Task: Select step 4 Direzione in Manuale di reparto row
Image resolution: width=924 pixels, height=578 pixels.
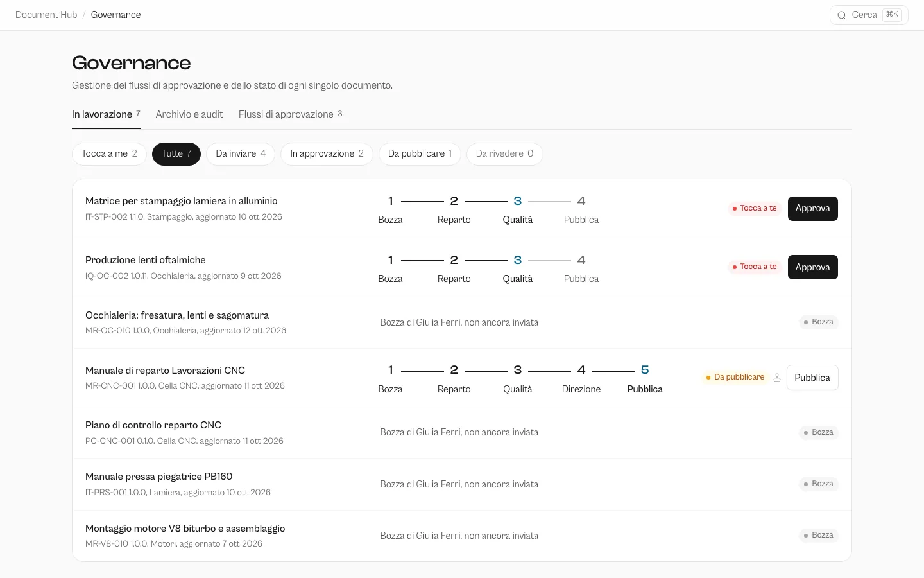Action: click(x=581, y=380)
